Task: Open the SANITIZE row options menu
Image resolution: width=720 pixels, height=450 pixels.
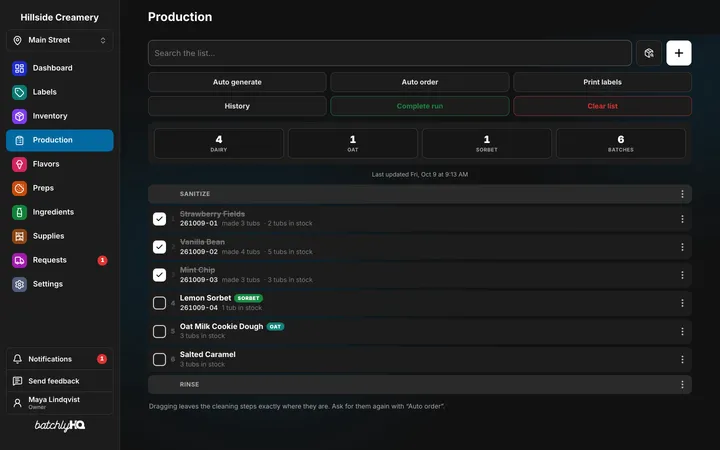Action: pyautogui.click(x=682, y=194)
